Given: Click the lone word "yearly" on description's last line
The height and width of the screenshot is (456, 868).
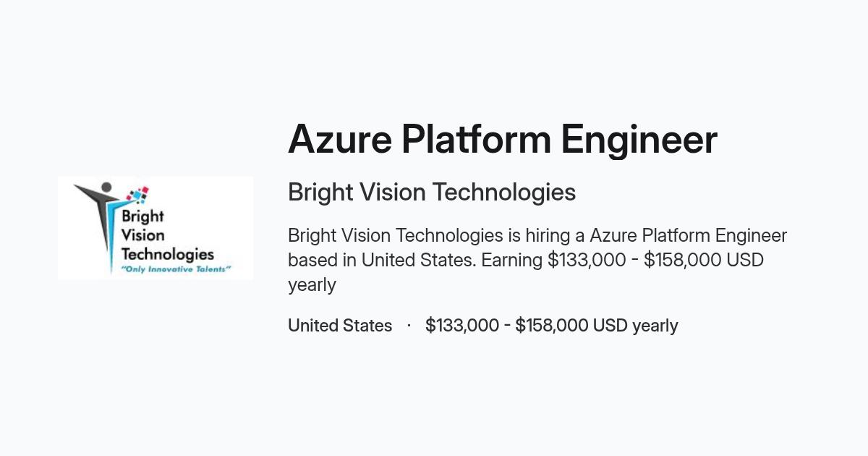Looking at the screenshot, I should click(x=312, y=285).
